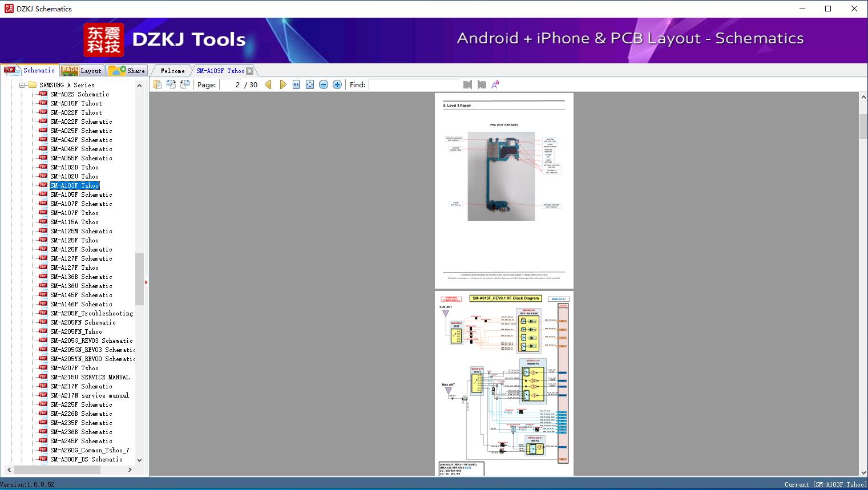Select the SM-A103F Tshoo document tab
This screenshot has width=868, height=490.
pos(220,71)
